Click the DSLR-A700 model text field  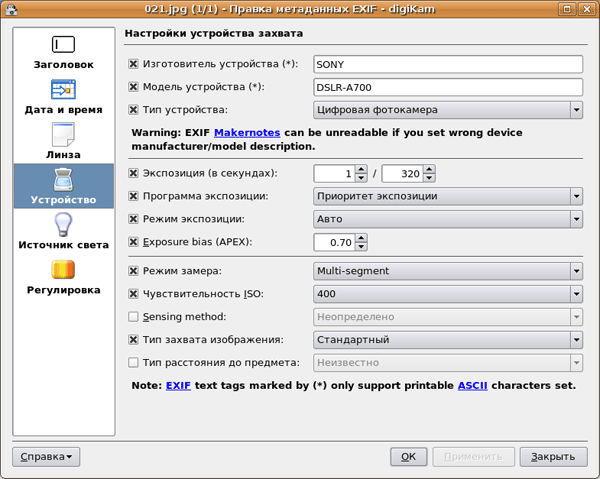point(448,87)
